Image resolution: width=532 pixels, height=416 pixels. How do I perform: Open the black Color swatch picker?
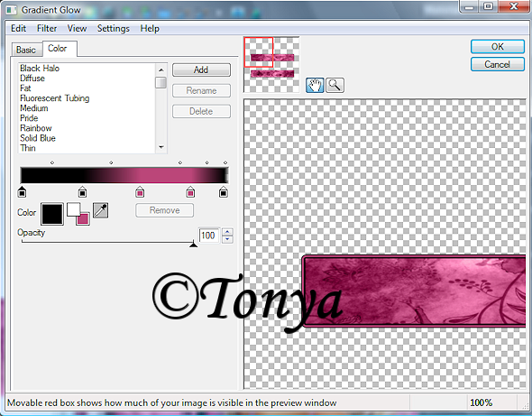point(52,214)
